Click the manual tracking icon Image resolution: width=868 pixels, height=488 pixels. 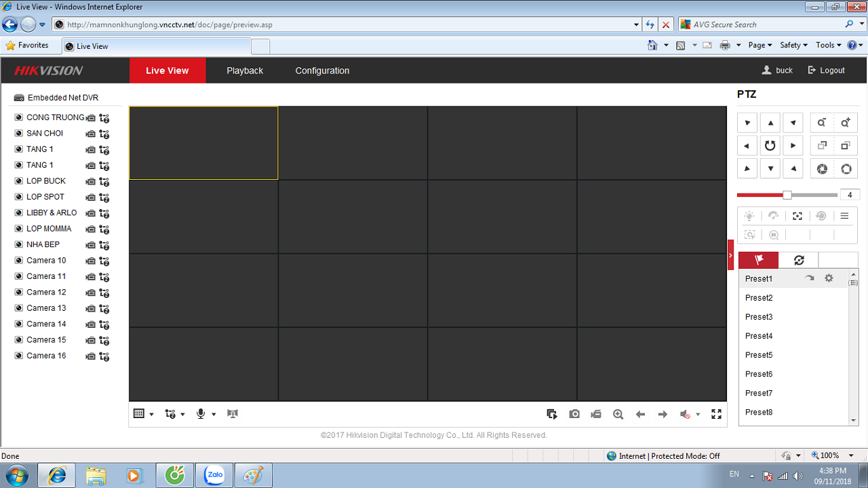[x=749, y=234]
